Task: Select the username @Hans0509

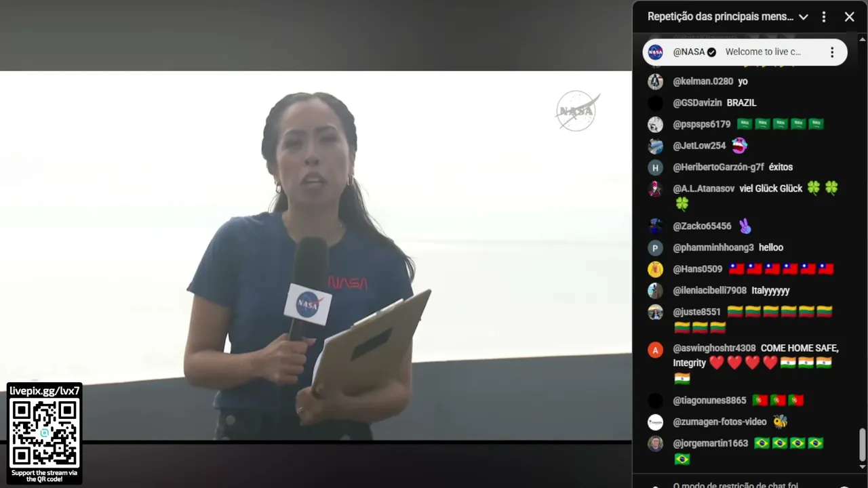Action: point(697,269)
